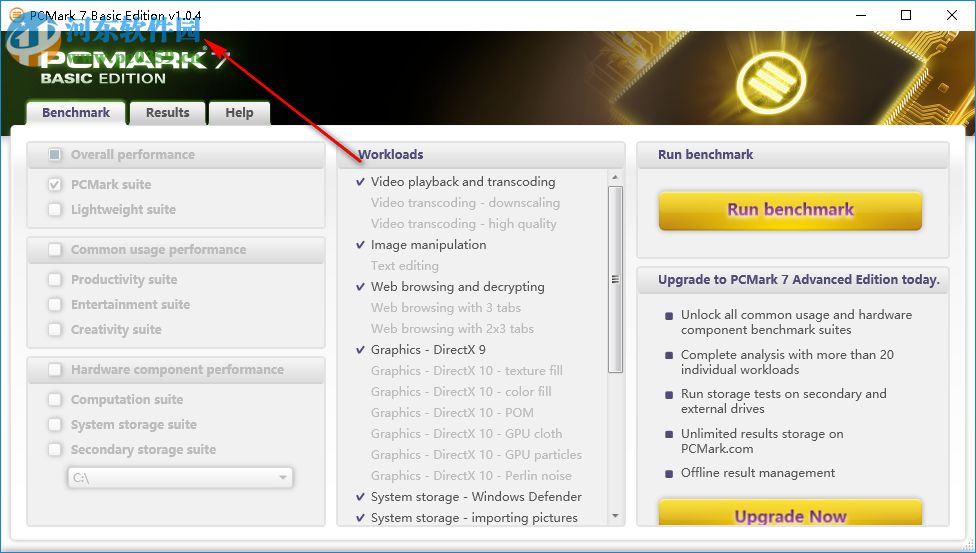Open the Results tab
The height and width of the screenshot is (553, 976).
point(167,113)
